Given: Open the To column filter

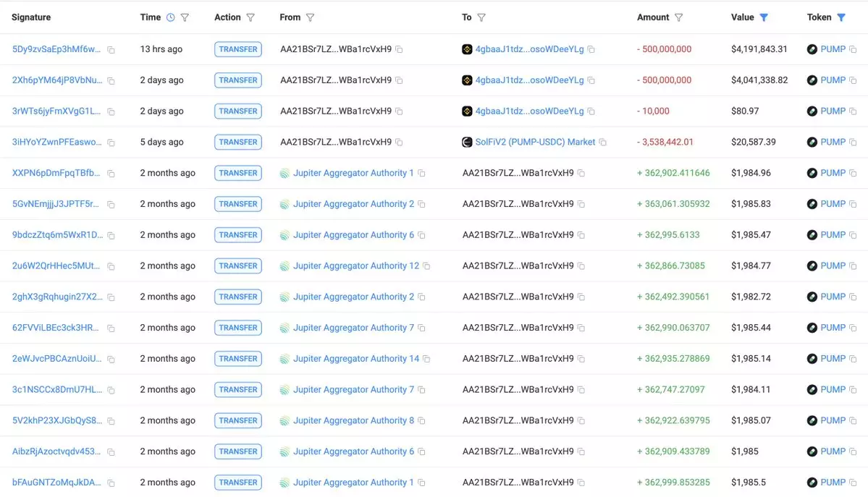Looking at the screenshot, I should 481,17.
